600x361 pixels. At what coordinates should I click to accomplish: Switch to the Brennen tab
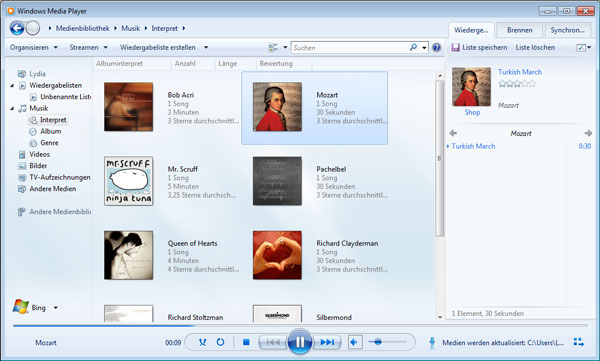[x=520, y=30]
